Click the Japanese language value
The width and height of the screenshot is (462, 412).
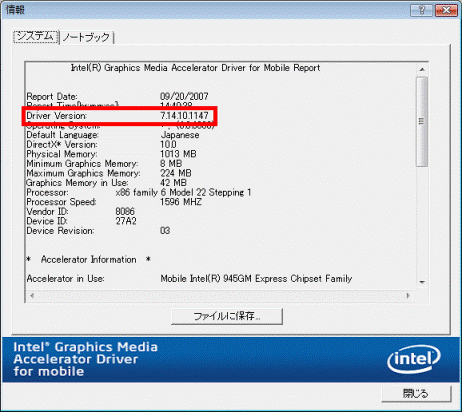click(180, 135)
